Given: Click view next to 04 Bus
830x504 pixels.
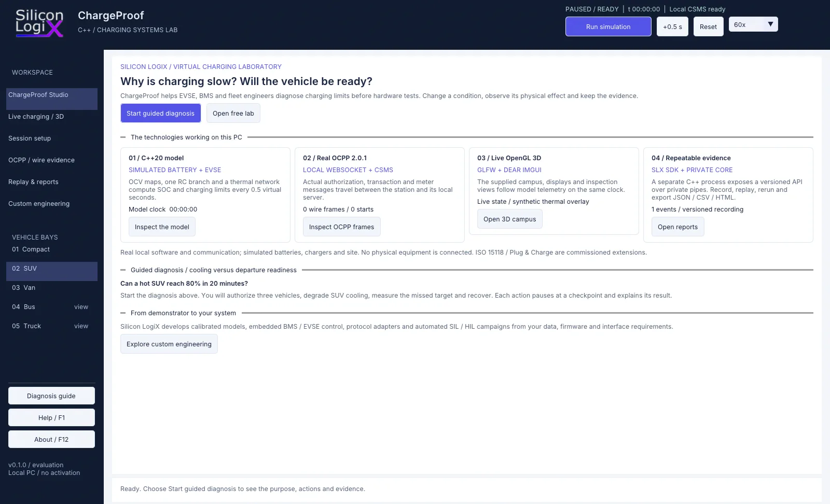Looking at the screenshot, I should [81, 307].
